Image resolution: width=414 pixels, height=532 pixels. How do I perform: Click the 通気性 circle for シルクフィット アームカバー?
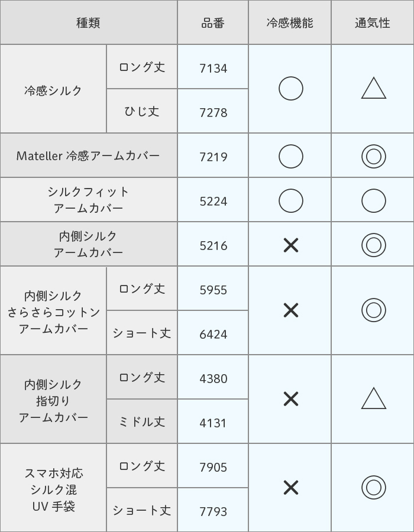(x=373, y=201)
